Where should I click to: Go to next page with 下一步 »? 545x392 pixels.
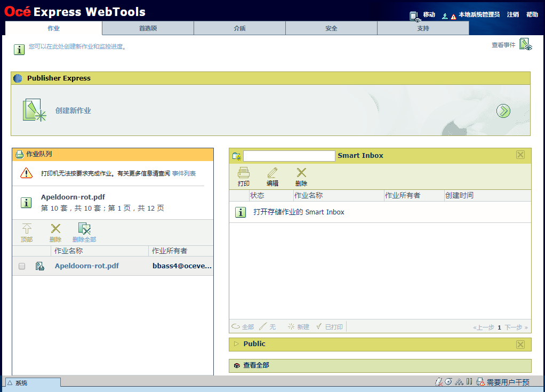point(516,327)
